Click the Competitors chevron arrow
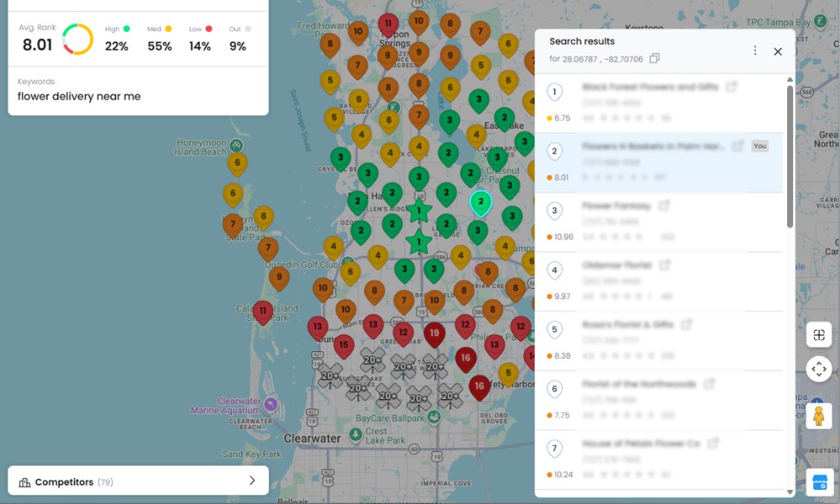840x504 pixels. coord(252,481)
